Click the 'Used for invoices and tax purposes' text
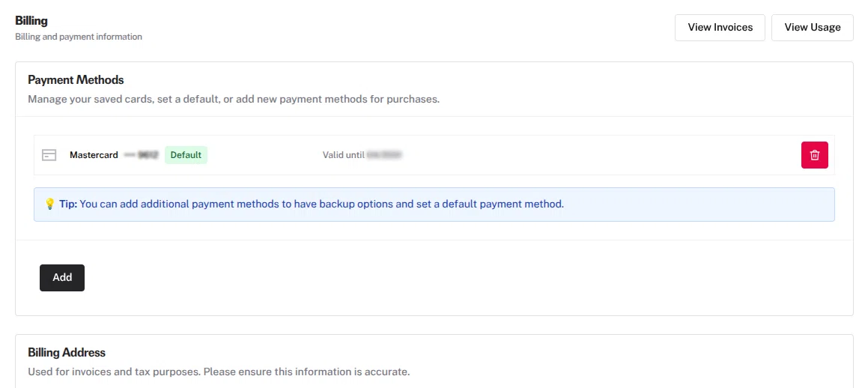This screenshot has height=388, width=868. (219, 372)
